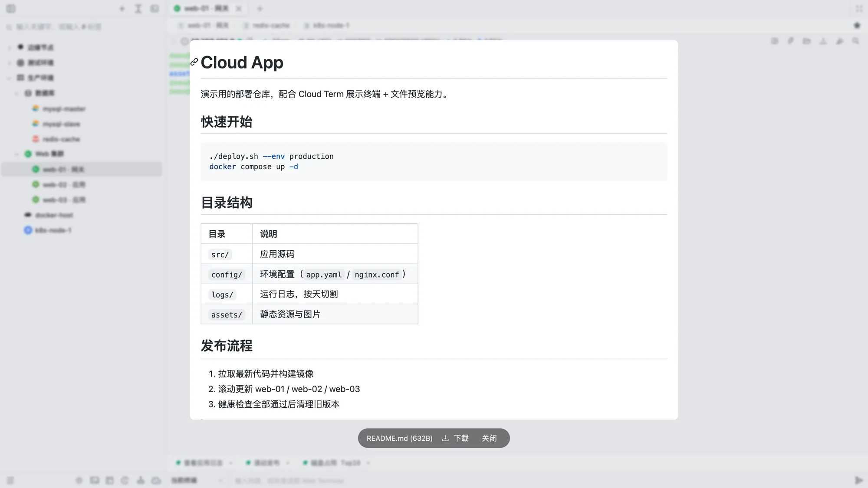
Task: Click the panel layout icon left of the web-01 tab
Action: pyautogui.click(x=155, y=8)
